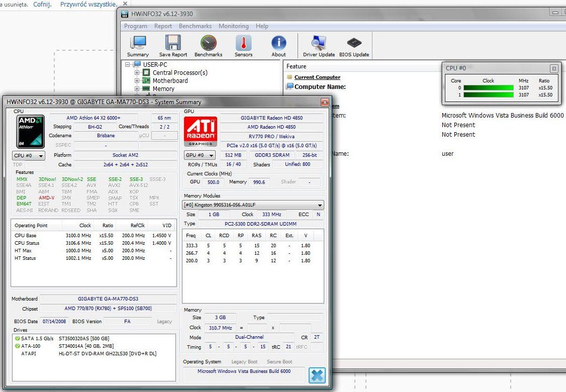Image resolution: width=566 pixels, height=392 pixels.
Task: Click the Core 0 clock bar
Action: (x=489, y=88)
